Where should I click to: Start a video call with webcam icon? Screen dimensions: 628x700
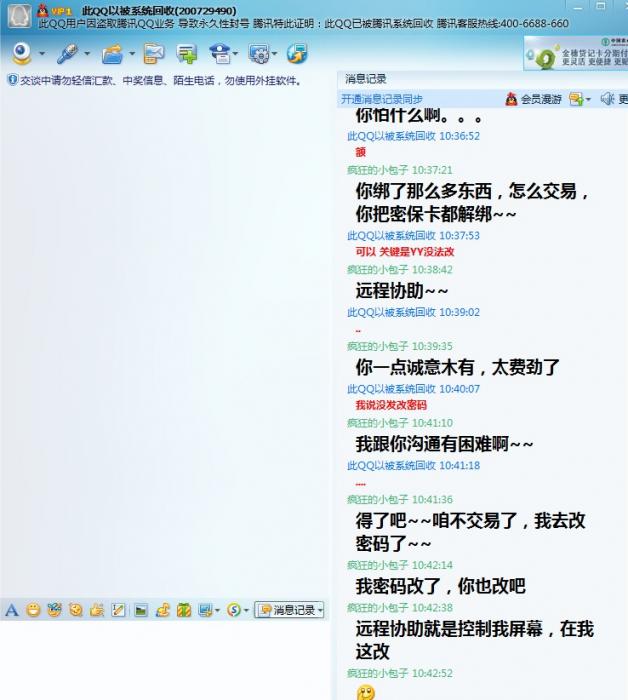coord(21,53)
